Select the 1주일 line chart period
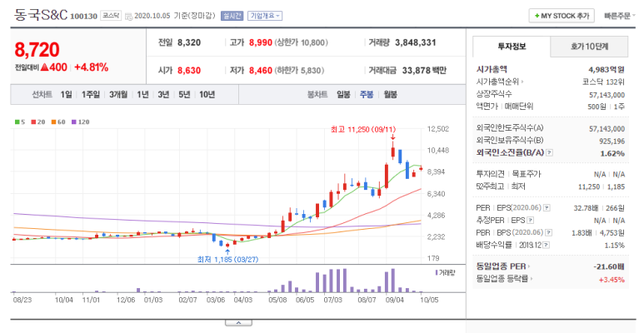644x333 pixels. 90,95
